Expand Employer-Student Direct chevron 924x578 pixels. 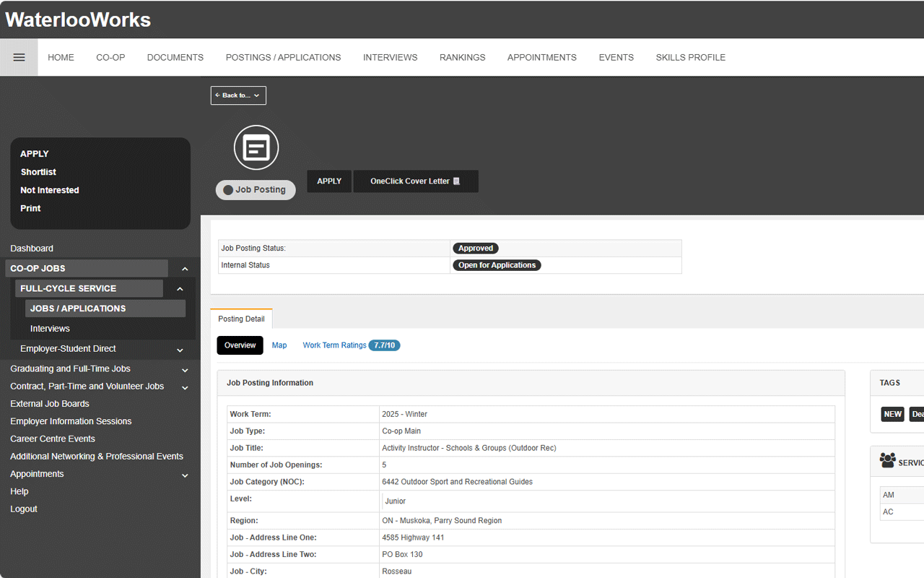click(180, 350)
